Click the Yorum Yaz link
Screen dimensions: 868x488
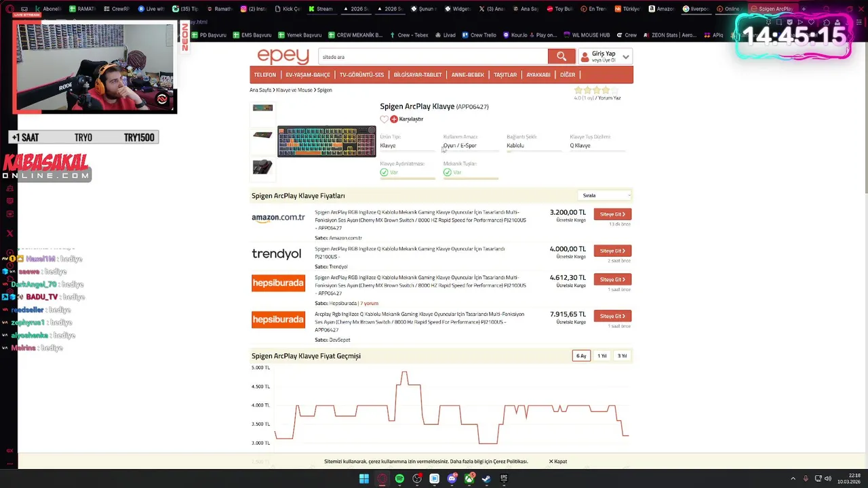click(609, 98)
